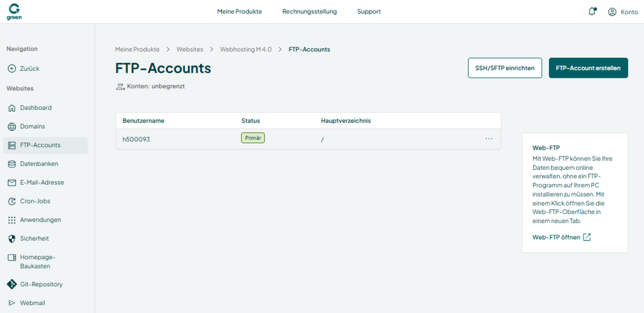This screenshot has width=644, height=313.
Task: Click the FTP-Account erstellen button
Action: coord(588,68)
